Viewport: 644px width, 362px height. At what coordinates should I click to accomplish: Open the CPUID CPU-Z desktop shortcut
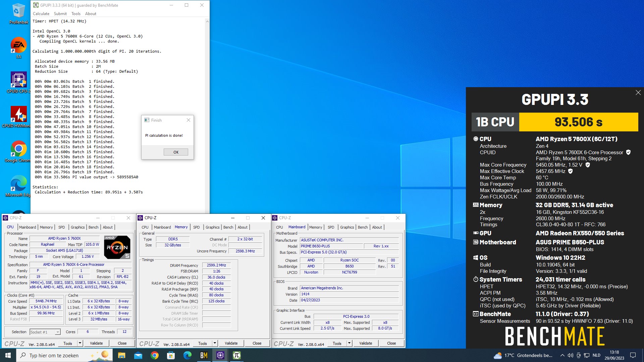coord(18,82)
